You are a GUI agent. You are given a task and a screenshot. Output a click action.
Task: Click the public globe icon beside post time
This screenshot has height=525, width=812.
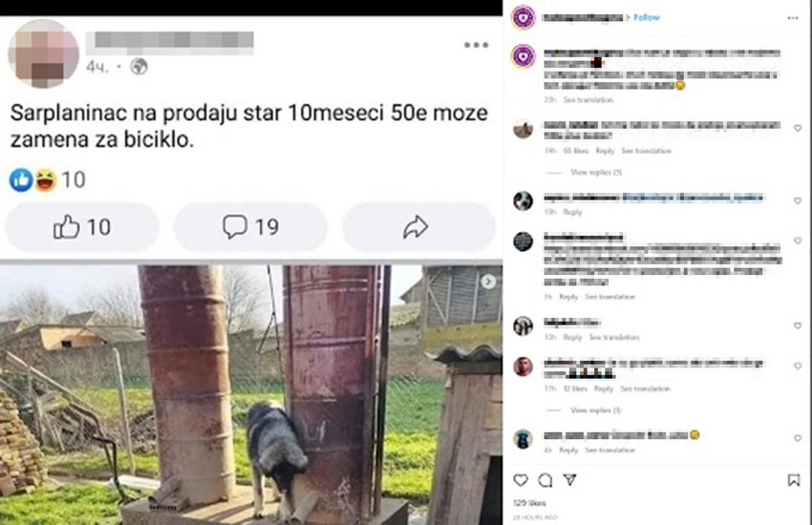point(139,67)
